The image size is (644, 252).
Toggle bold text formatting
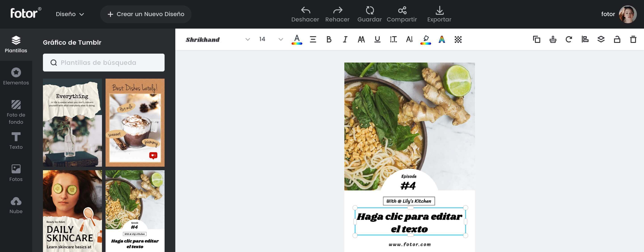tap(329, 40)
